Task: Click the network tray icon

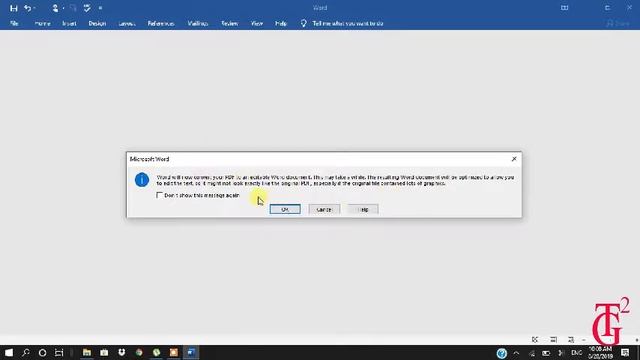Action: tap(532, 353)
